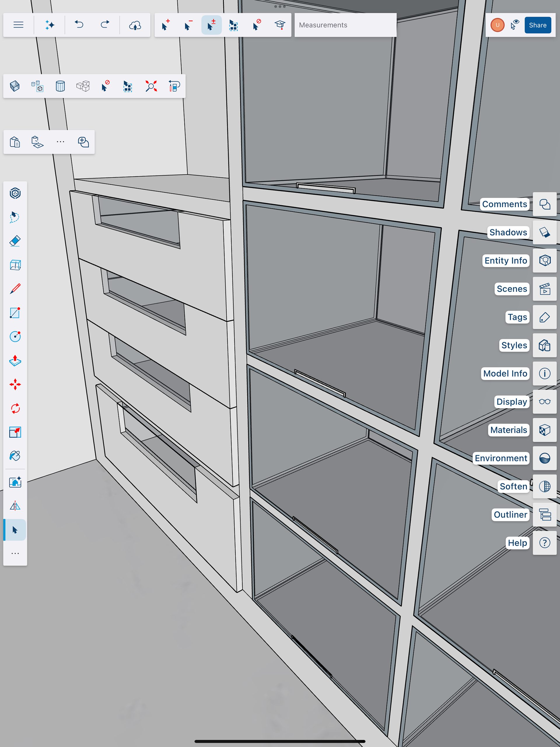
Task: Click the Lasso select tool
Action: (x=15, y=217)
